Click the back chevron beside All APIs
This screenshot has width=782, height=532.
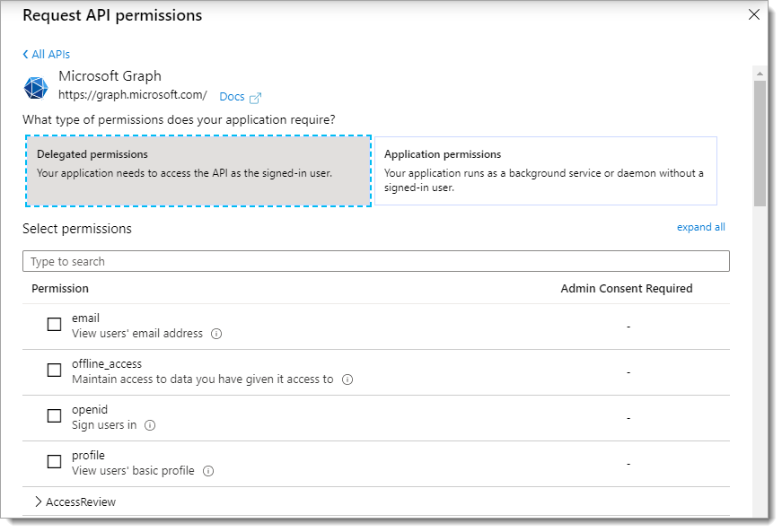[25, 55]
